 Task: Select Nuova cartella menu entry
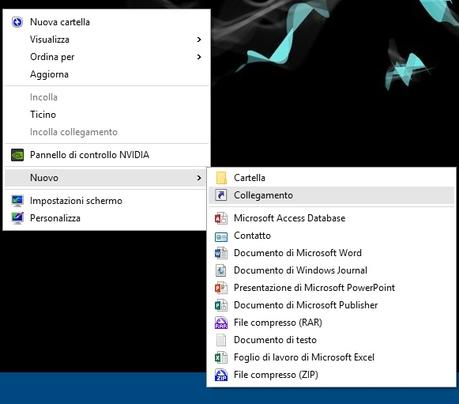pos(107,22)
